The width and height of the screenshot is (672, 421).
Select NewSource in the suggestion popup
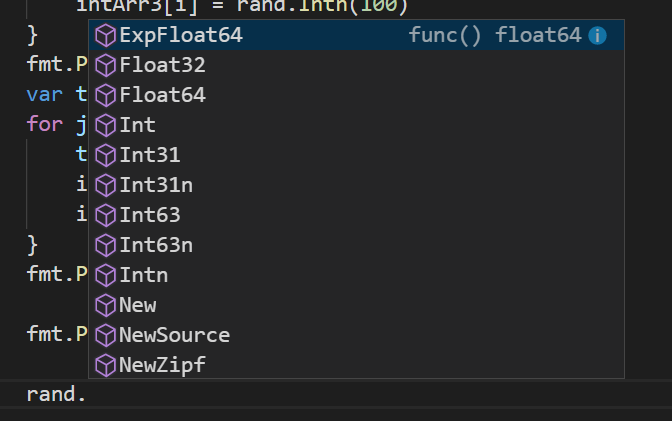(x=174, y=335)
